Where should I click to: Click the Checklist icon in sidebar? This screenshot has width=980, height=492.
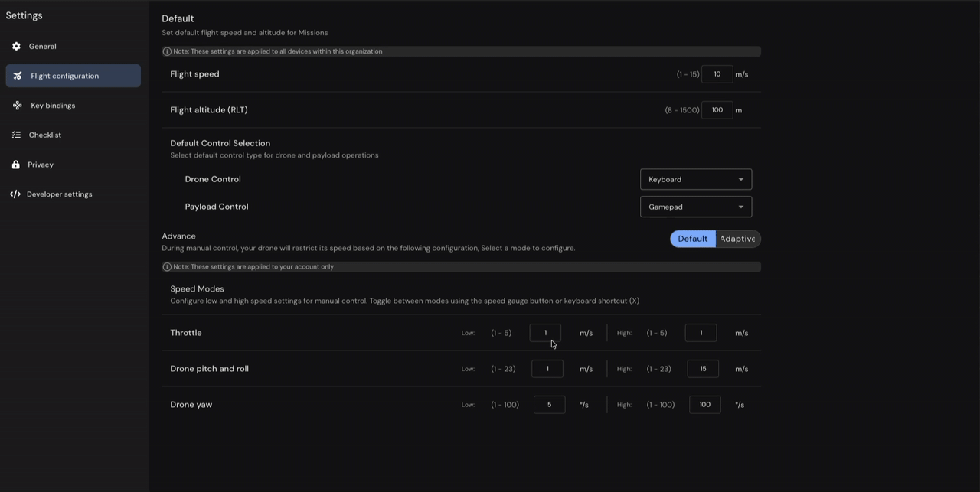point(16,135)
